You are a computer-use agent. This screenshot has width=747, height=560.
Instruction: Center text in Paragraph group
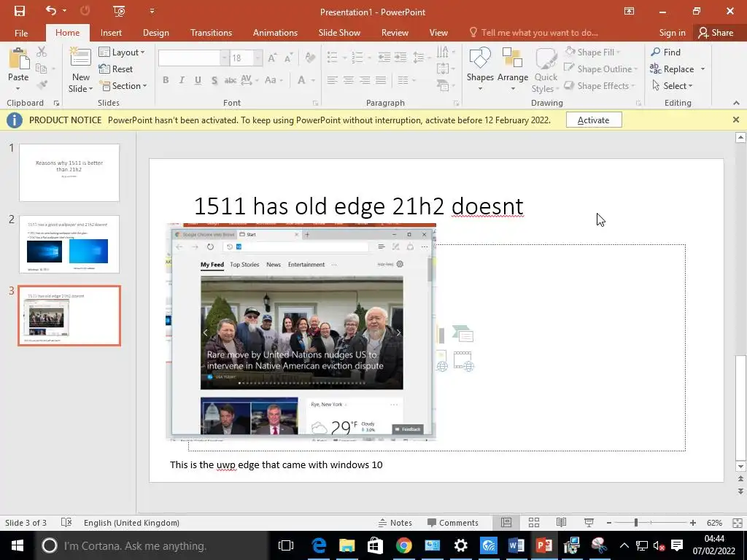click(x=348, y=80)
